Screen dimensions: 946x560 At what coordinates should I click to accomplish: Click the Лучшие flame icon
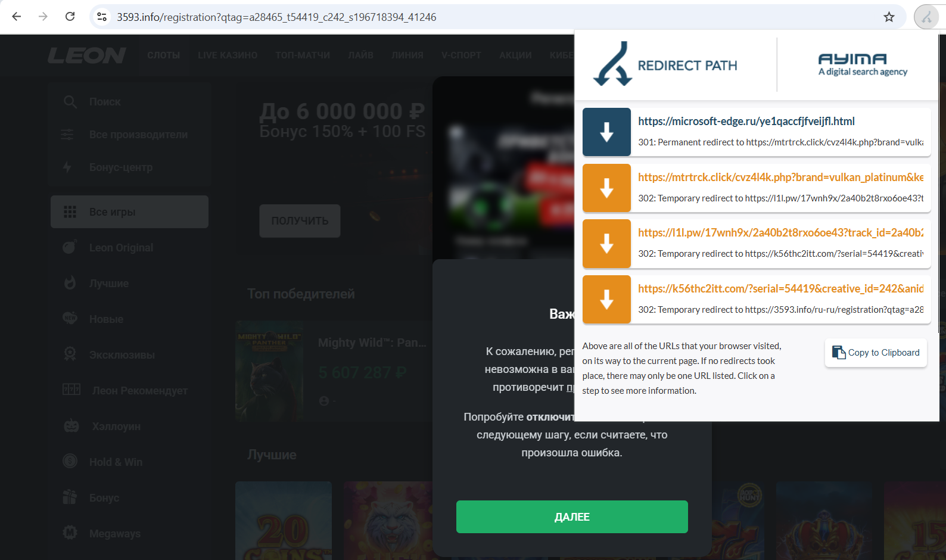[70, 283]
